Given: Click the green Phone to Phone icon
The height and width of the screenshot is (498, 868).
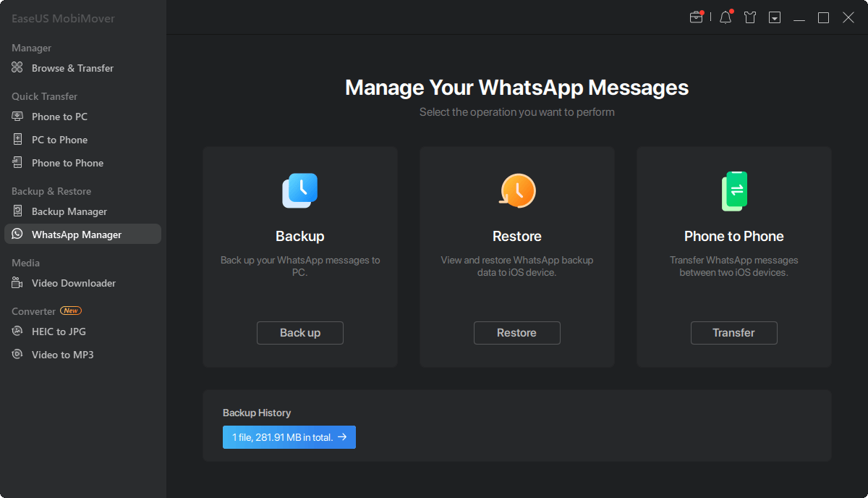Looking at the screenshot, I should (734, 191).
